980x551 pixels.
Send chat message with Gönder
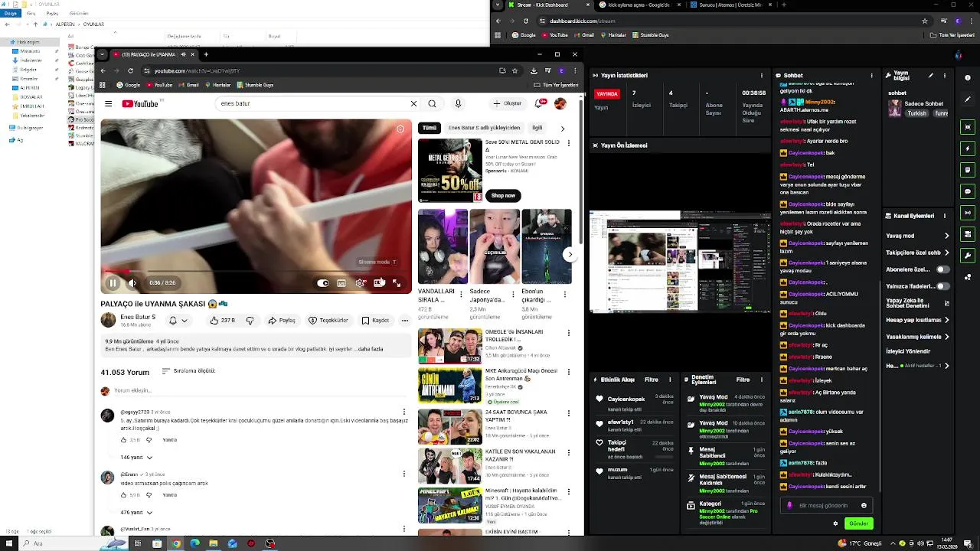click(859, 523)
